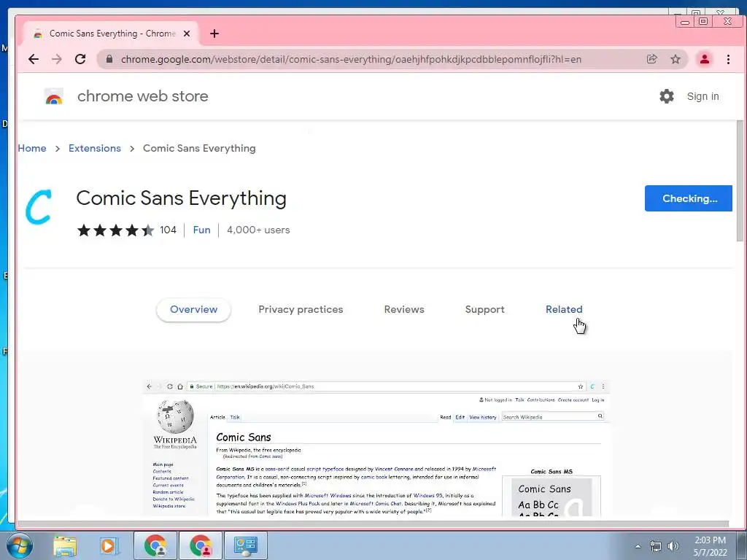Click the blue Checking... button
The image size is (747, 560).
click(x=689, y=198)
